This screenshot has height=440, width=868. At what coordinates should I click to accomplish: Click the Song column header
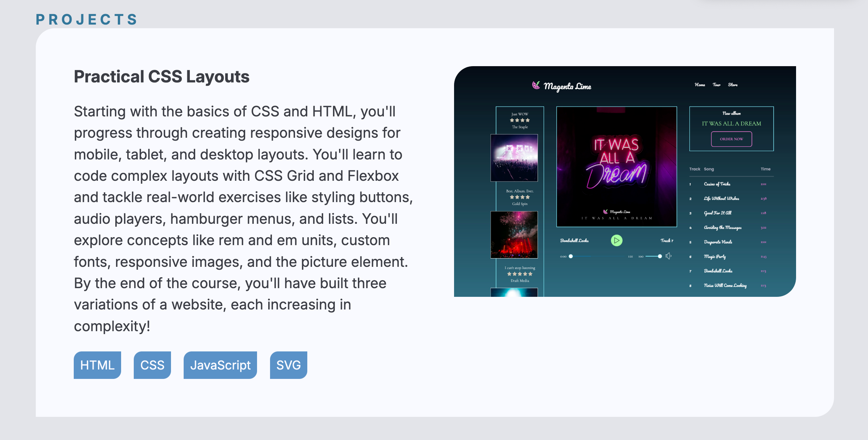(x=709, y=169)
